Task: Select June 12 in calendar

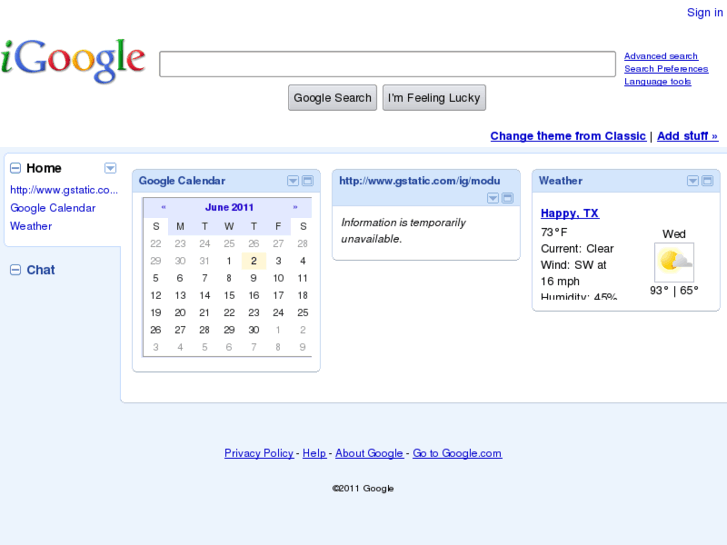Action: pyautogui.click(x=156, y=295)
